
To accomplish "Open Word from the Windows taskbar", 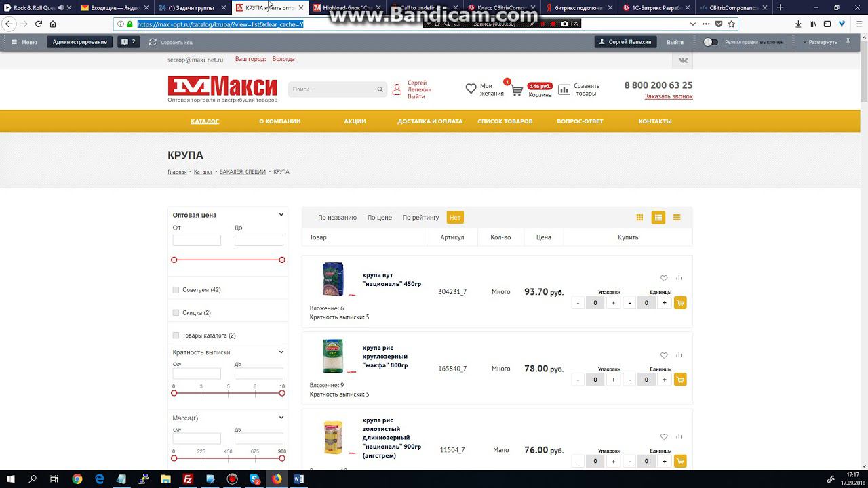I will click(x=299, y=479).
